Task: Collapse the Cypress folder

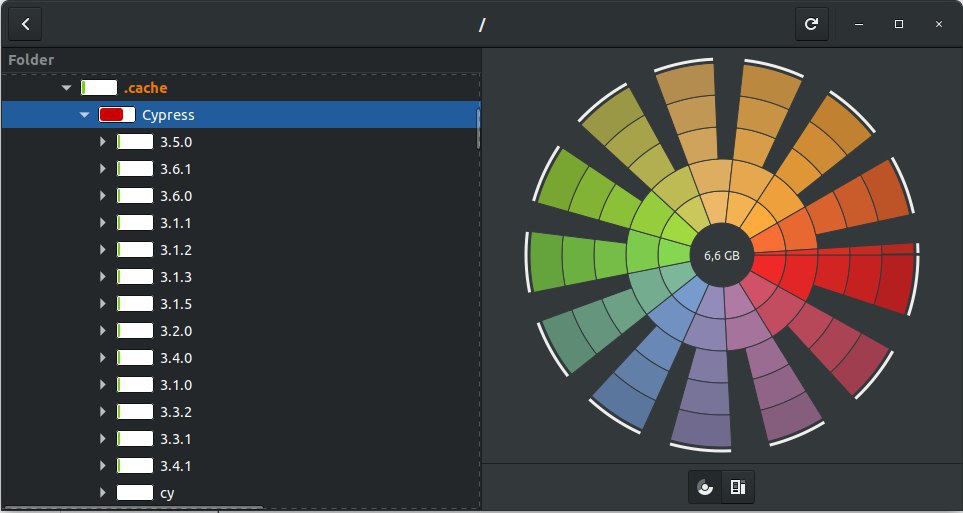Action: coord(84,115)
